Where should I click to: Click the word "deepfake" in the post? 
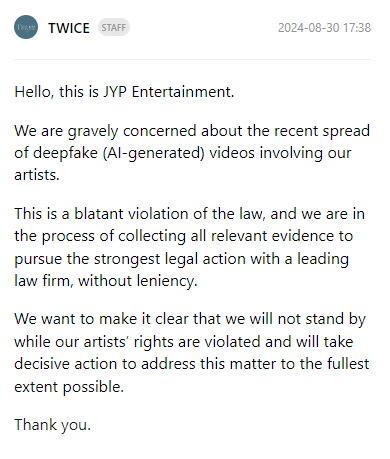65,153
